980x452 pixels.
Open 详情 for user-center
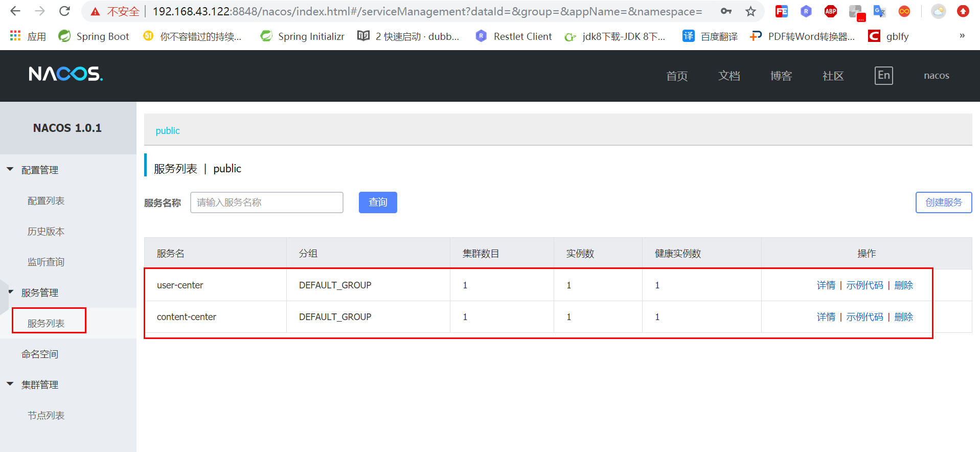[x=826, y=285]
